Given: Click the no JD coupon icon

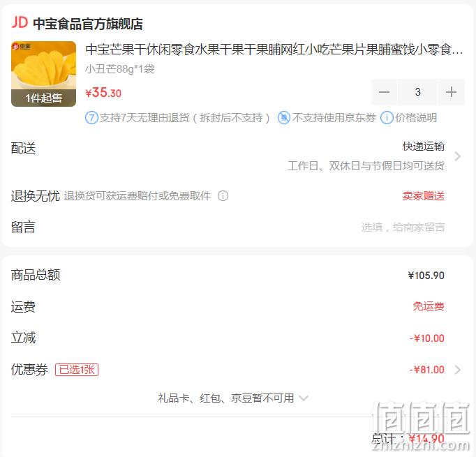Looking at the screenshot, I should click(284, 118).
